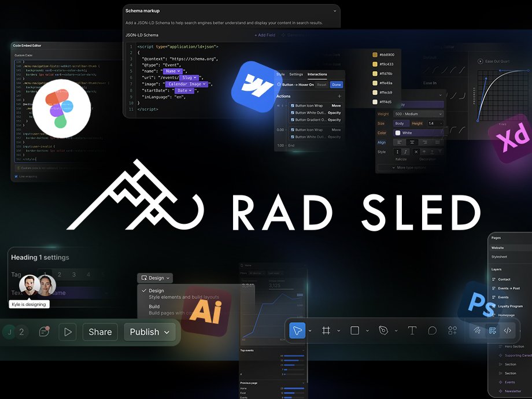Toggle the Line wrapping checkbox
This screenshot has width=532, height=399.
16,176
